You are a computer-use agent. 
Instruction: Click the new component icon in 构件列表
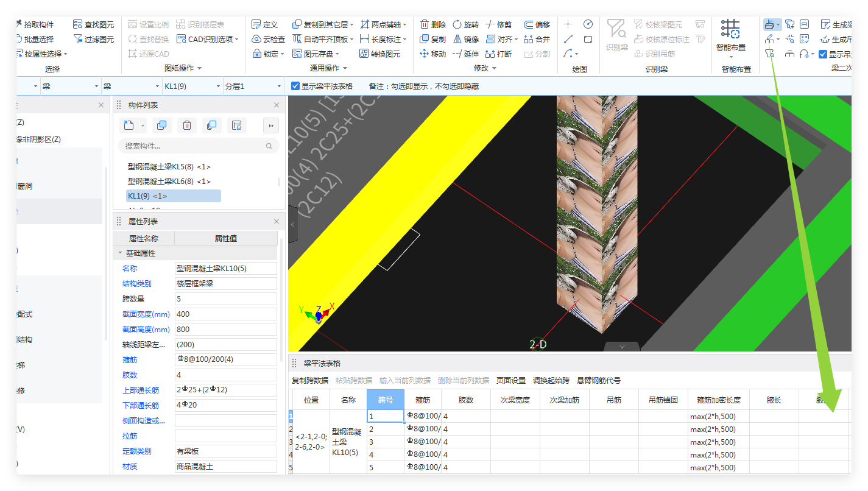pos(129,125)
